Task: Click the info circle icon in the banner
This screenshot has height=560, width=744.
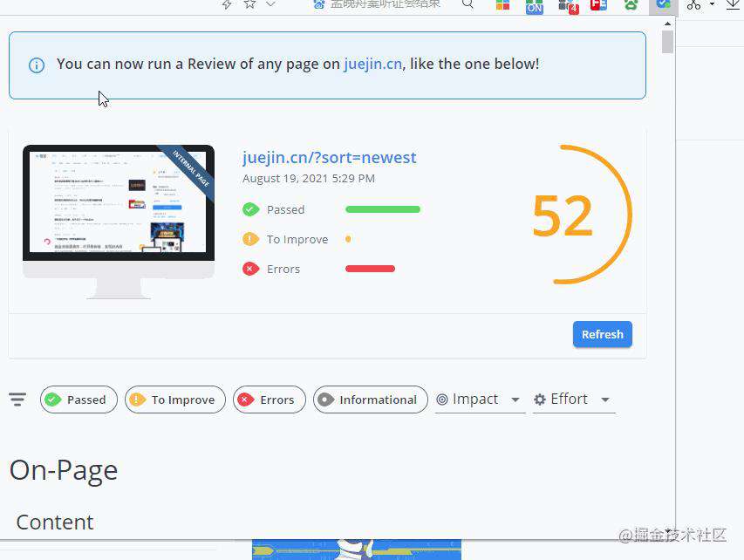Action: coord(37,65)
